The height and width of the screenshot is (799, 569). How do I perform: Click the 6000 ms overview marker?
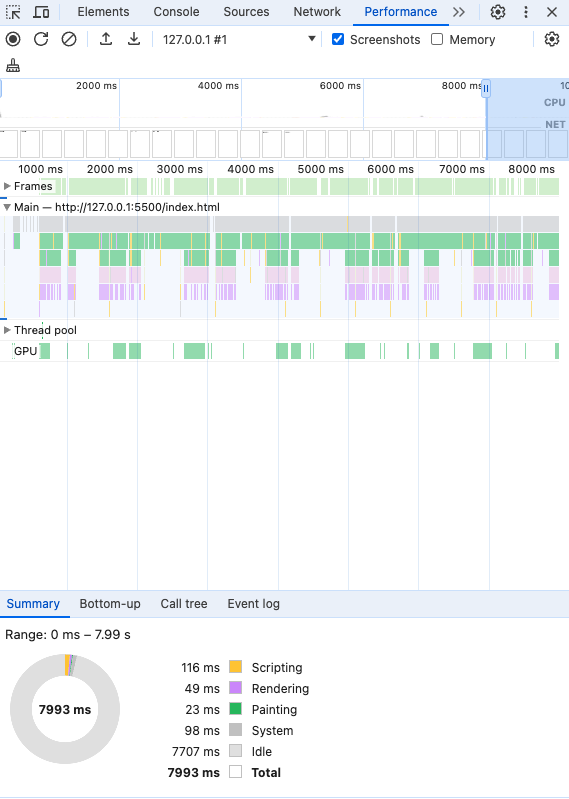pos(340,86)
